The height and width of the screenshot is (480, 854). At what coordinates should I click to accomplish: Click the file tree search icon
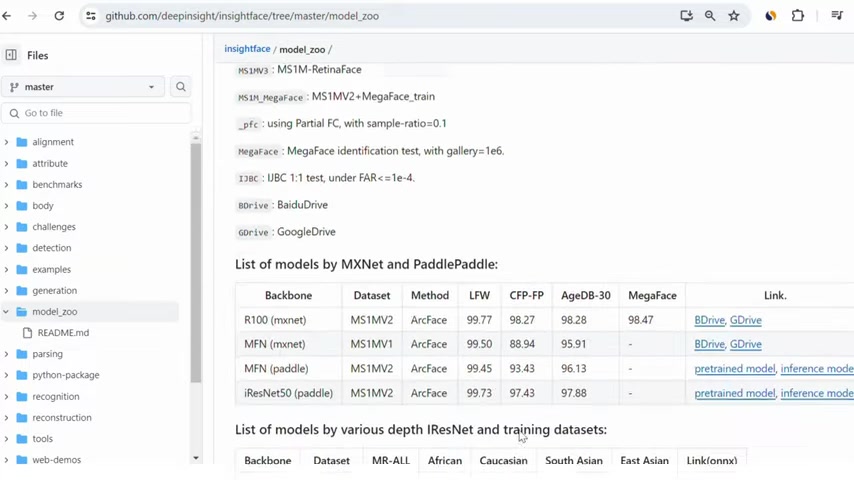tap(181, 87)
